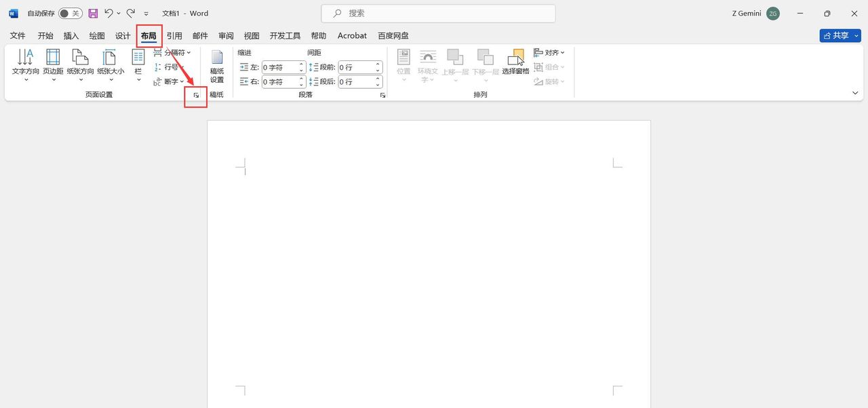Open the 页面设置 dialog launcher
868x408 pixels.
coord(196,96)
